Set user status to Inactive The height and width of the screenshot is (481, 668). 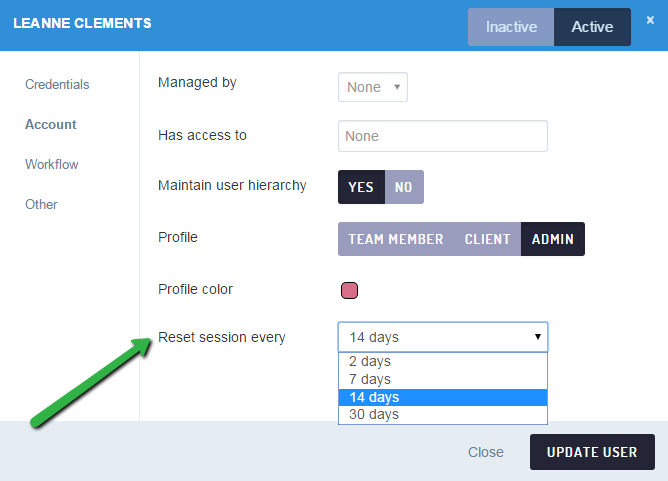[x=511, y=27]
